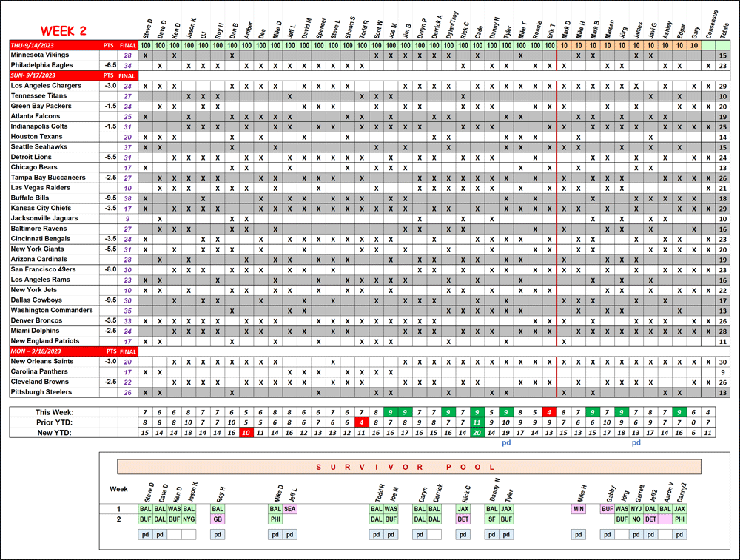
Task: Click the SURVIVOR POOL banner
Action: [x=408, y=467]
